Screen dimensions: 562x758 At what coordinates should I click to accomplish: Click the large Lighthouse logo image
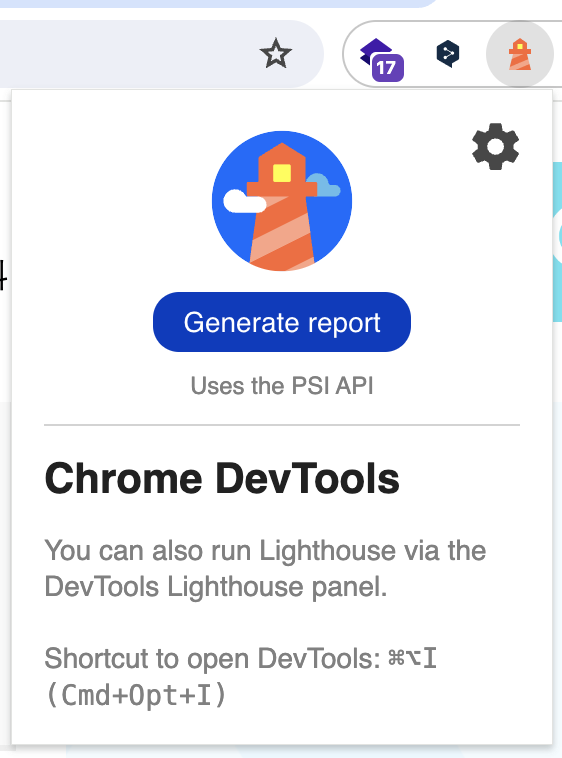(x=282, y=201)
